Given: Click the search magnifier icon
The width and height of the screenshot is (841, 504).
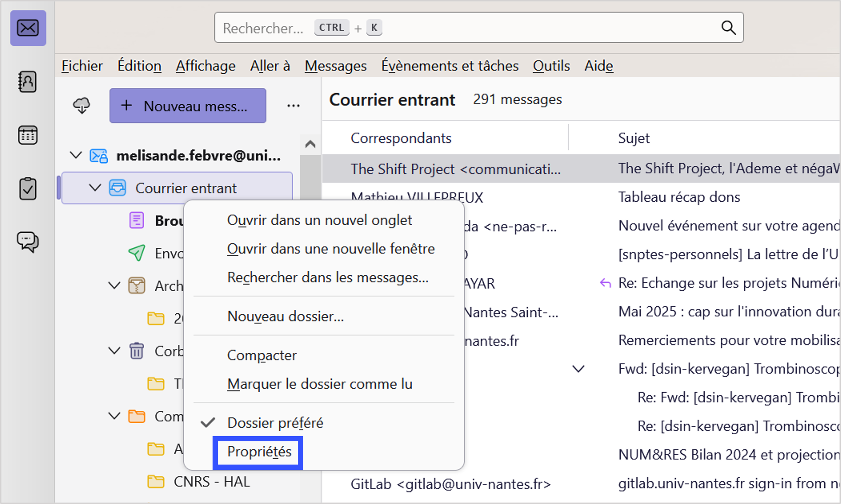Looking at the screenshot, I should click(x=728, y=28).
